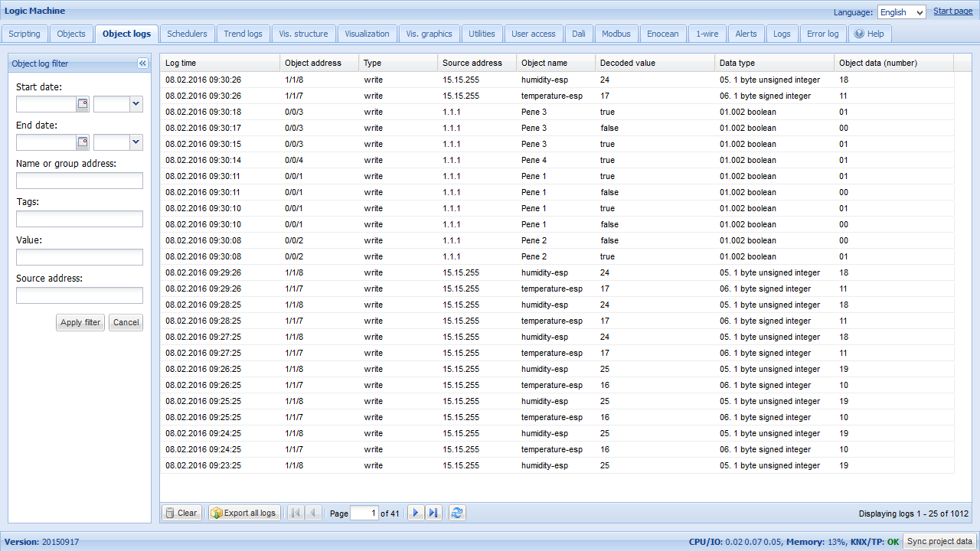The height and width of the screenshot is (551, 980).
Task: Click the Version: 20150917 status text
Action: coord(41,542)
